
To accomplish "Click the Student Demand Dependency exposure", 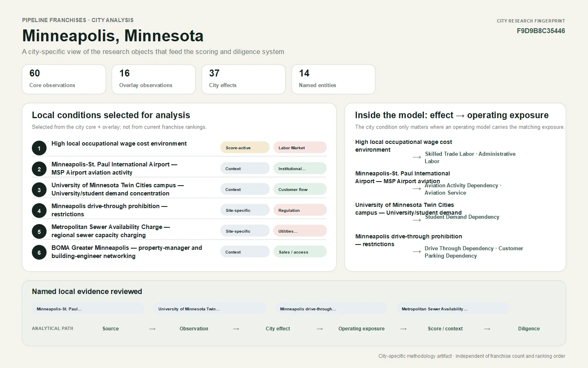I will 462,217.
